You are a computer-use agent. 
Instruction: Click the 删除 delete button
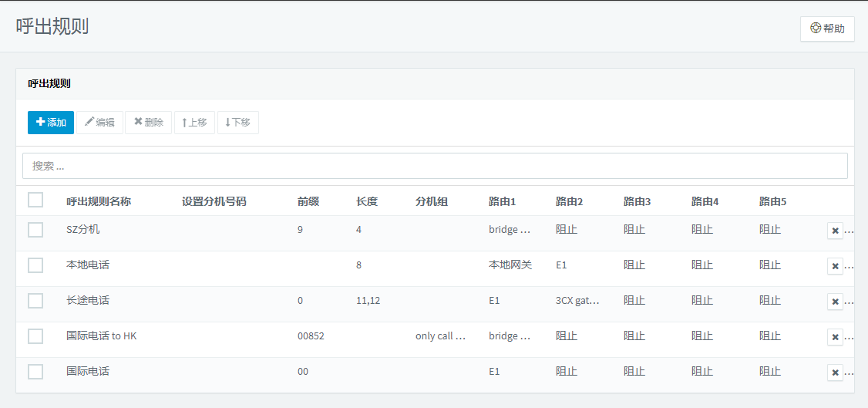148,123
